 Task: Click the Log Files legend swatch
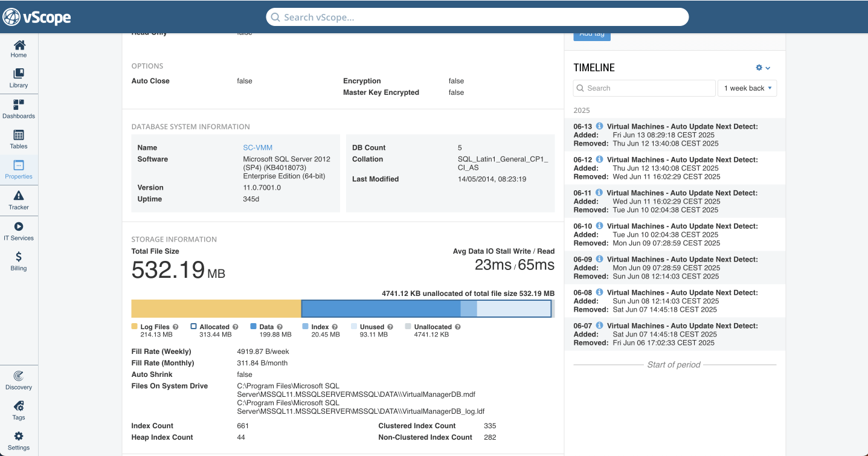pos(135,326)
